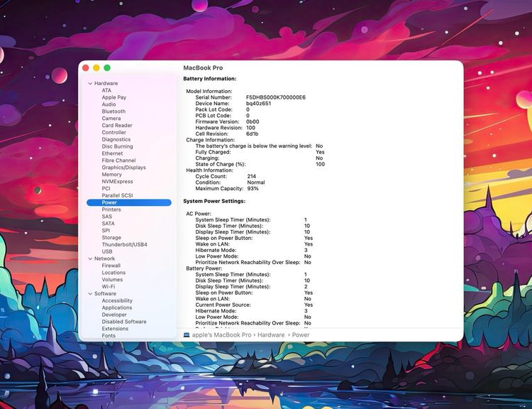Open Printers in the sidebar
This screenshot has height=409, width=532.
click(x=111, y=209)
